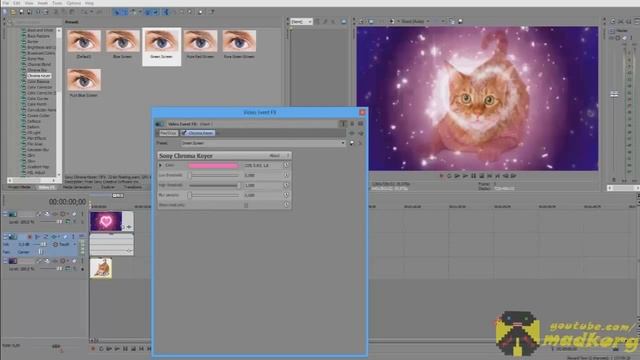
Task: Open the Insert menu
Action: 42,3
